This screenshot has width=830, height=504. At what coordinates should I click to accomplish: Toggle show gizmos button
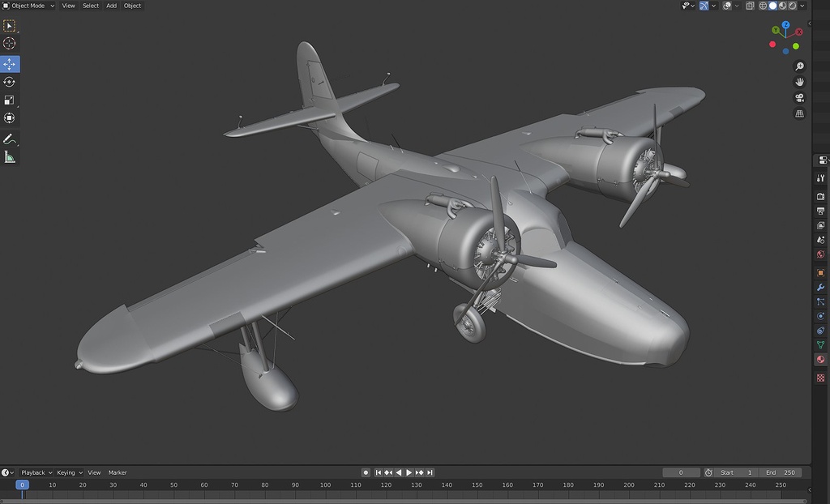coord(704,6)
